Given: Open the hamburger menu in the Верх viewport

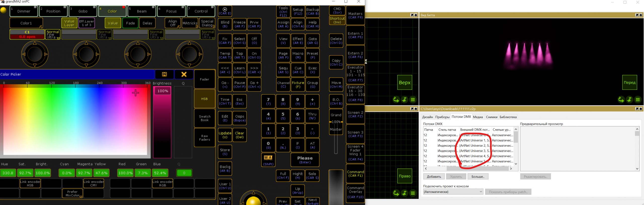Looking at the screenshot, I should click(x=413, y=100).
